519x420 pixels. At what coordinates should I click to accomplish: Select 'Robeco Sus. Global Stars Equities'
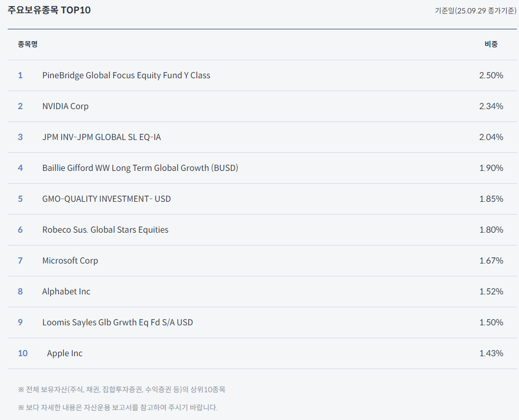(x=105, y=230)
